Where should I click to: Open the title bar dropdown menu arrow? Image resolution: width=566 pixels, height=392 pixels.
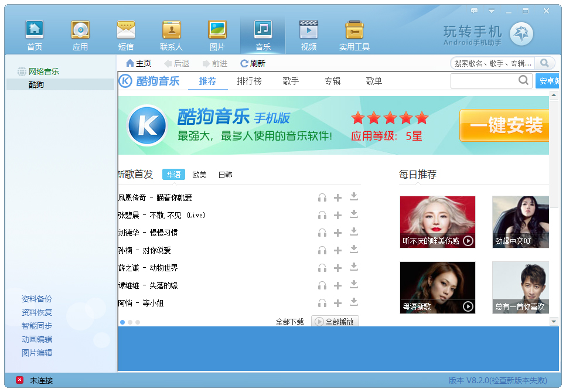[x=492, y=11]
